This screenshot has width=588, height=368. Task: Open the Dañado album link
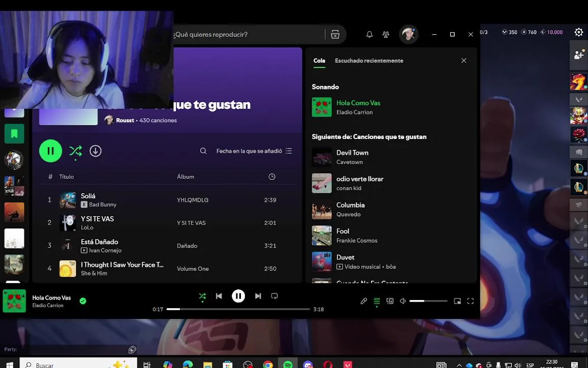tap(187, 245)
